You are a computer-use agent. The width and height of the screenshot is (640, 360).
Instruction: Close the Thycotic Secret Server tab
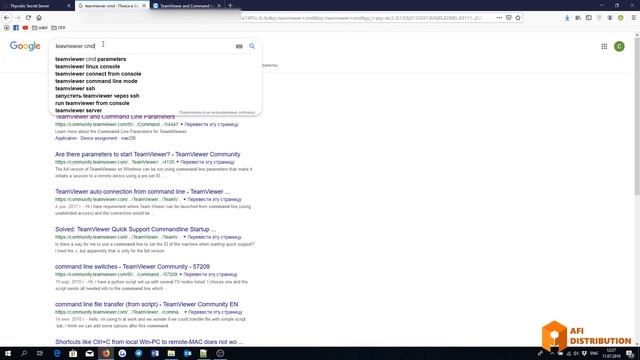(x=69, y=6)
